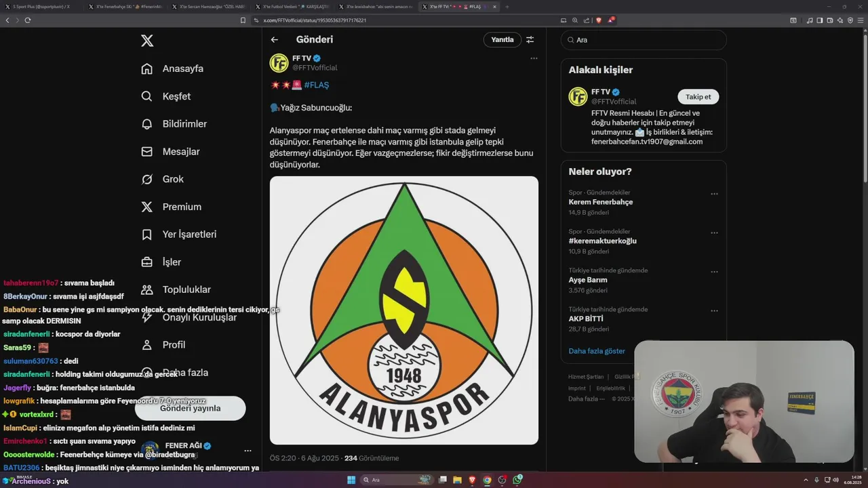Switch to the Fenerbahçe SK tab

pyautogui.click(x=125, y=7)
